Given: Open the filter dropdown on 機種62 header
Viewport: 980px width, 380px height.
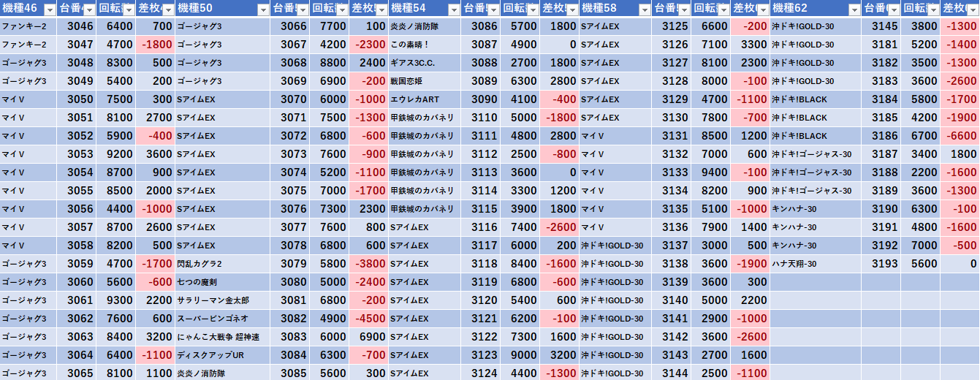Looking at the screenshot, I should [854, 9].
